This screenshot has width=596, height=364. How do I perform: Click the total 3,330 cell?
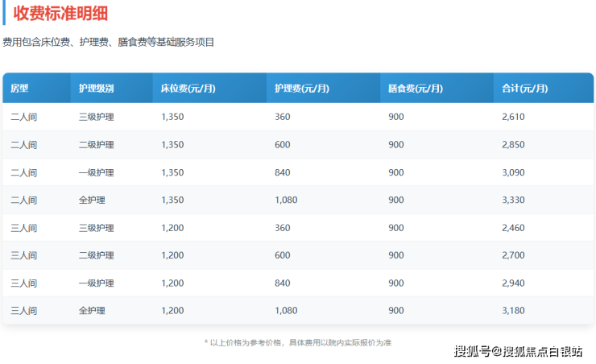513,201
